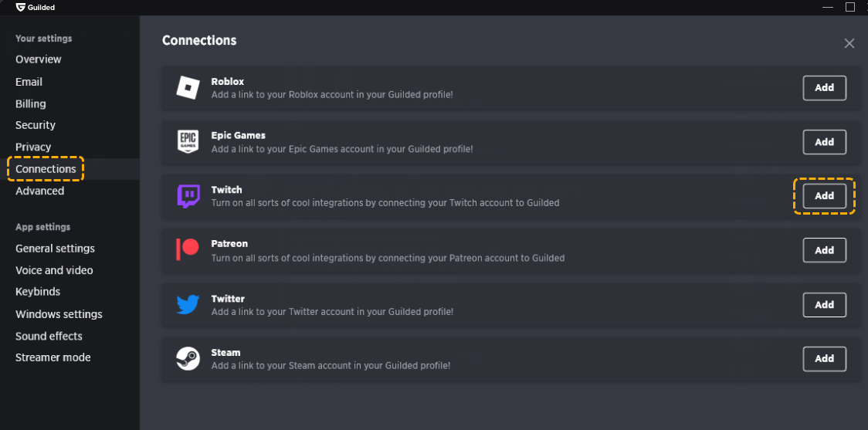Click the purple Twitch logo icon
This screenshot has width=868, height=430.
tap(188, 196)
